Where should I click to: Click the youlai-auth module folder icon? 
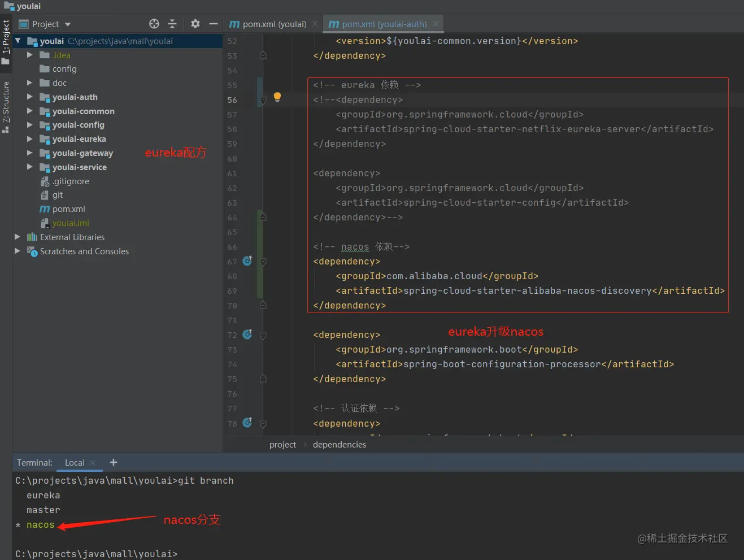(45, 97)
